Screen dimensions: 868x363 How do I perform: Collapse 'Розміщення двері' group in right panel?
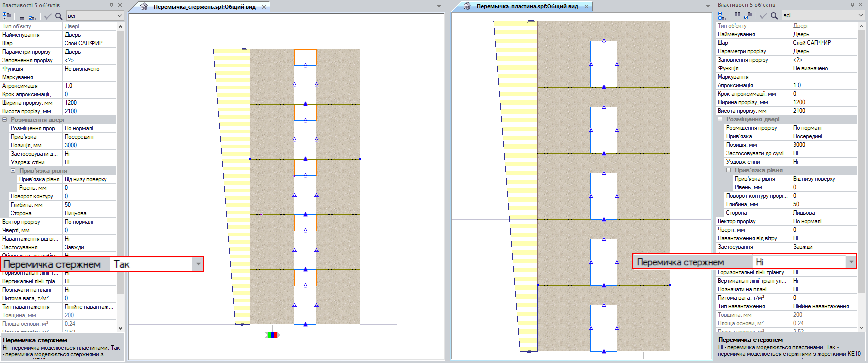(x=720, y=119)
